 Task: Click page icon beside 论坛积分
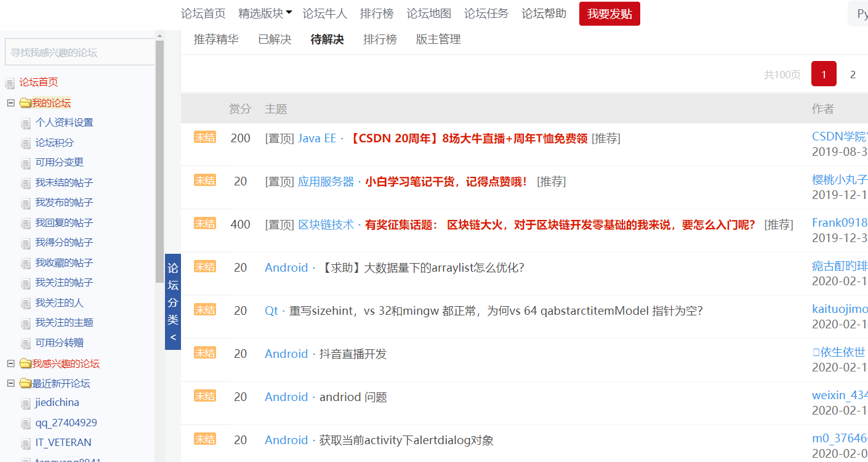pyautogui.click(x=25, y=144)
